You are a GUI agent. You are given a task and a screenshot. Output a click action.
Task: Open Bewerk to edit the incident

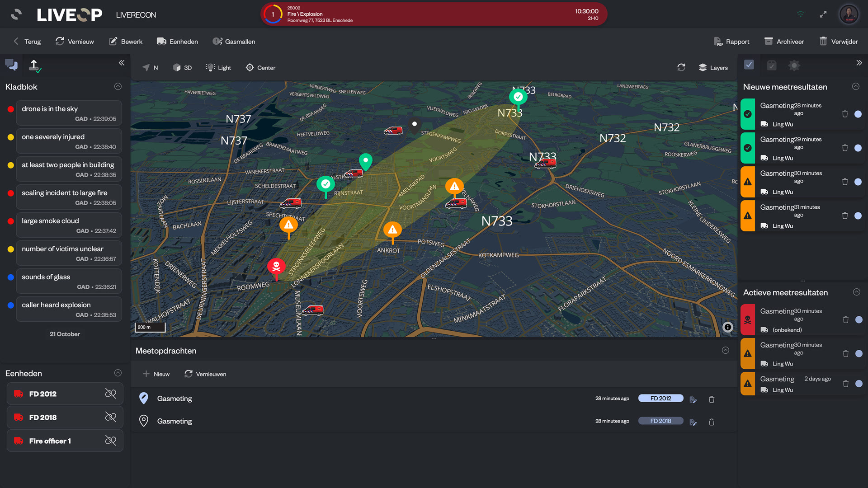coord(126,42)
